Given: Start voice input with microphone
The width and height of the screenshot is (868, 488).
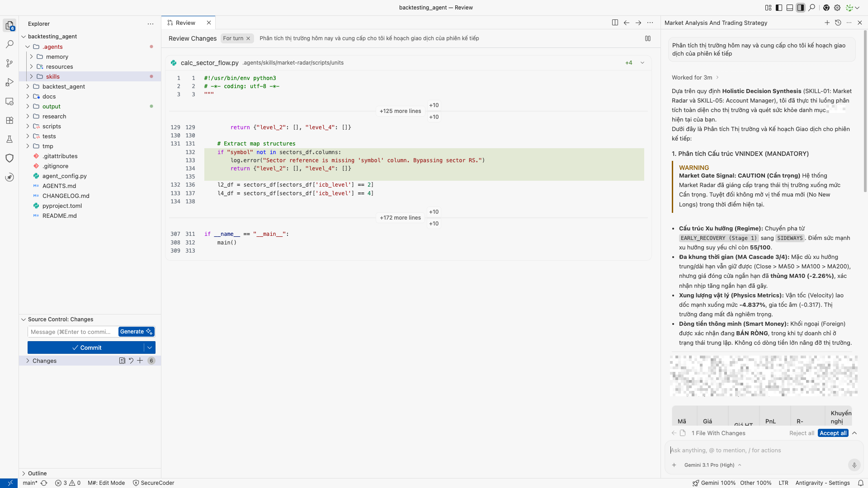Looking at the screenshot, I should [x=854, y=465].
